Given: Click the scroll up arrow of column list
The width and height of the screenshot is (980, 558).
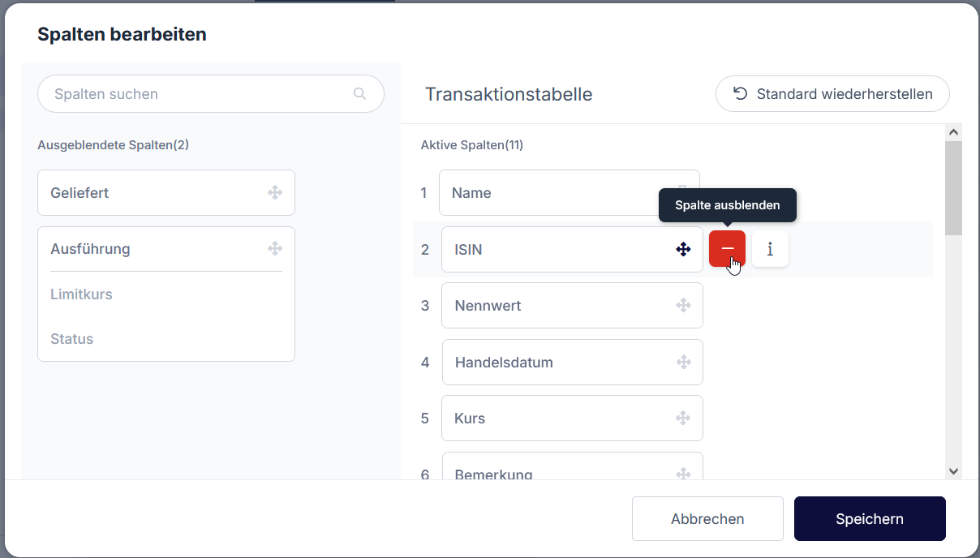Looking at the screenshot, I should [x=953, y=132].
